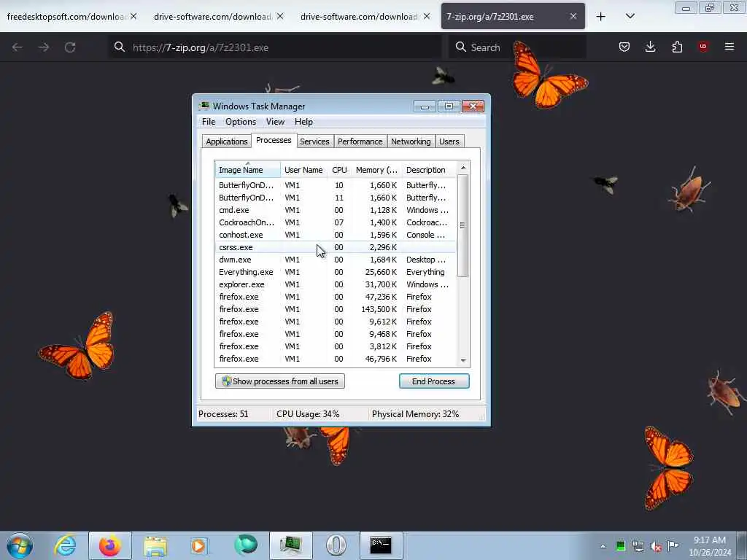Open the Firefox hamburger menu
Viewport: 747px width, 560px height.
click(729, 47)
